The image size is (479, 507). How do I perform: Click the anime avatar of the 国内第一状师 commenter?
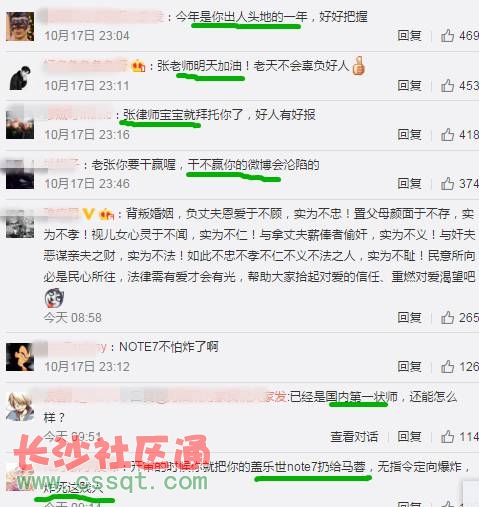20,407
